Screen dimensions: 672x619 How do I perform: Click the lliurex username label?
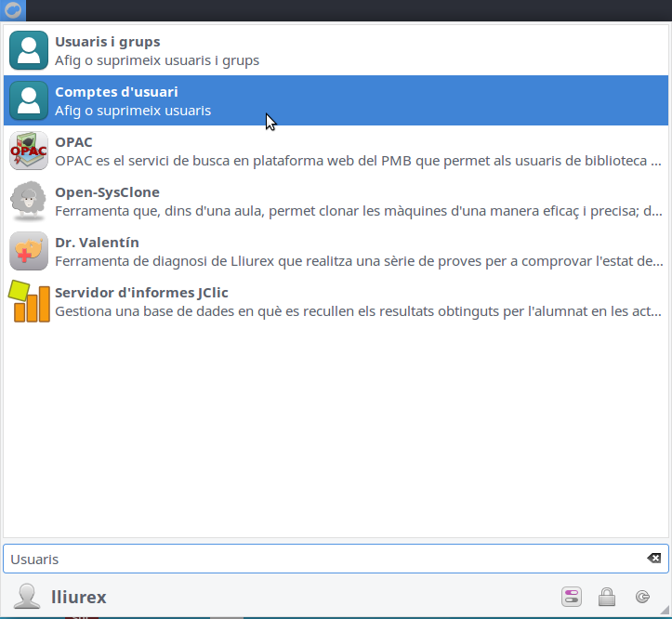pyautogui.click(x=81, y=597)
